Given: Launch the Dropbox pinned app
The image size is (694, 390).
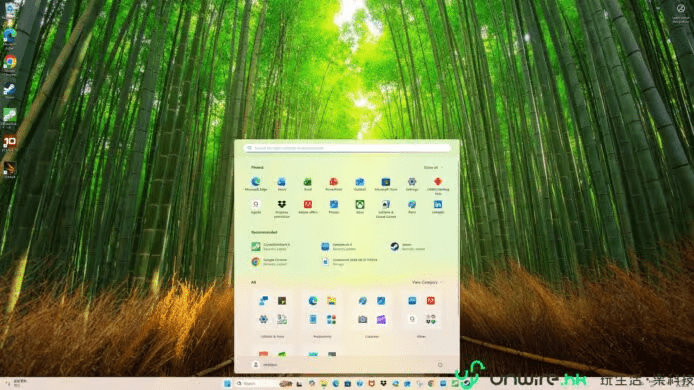Looking at the screenshot, I should pos(282,208).
